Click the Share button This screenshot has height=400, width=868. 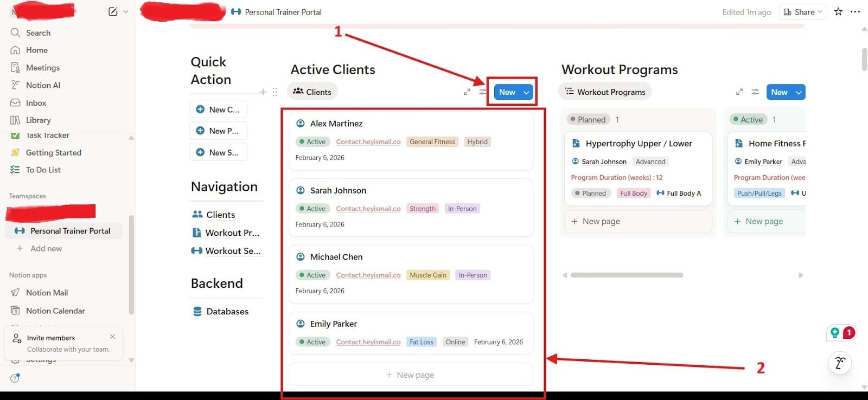803,12
